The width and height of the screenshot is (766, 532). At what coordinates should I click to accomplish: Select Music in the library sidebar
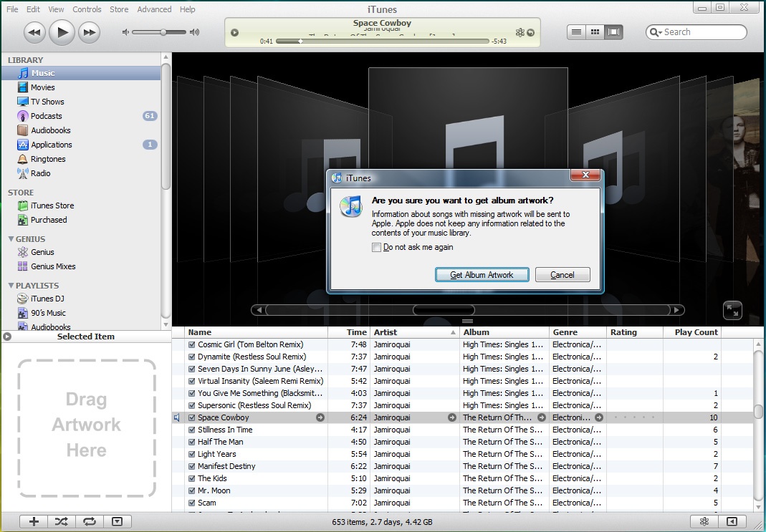(x=81, y=73)
